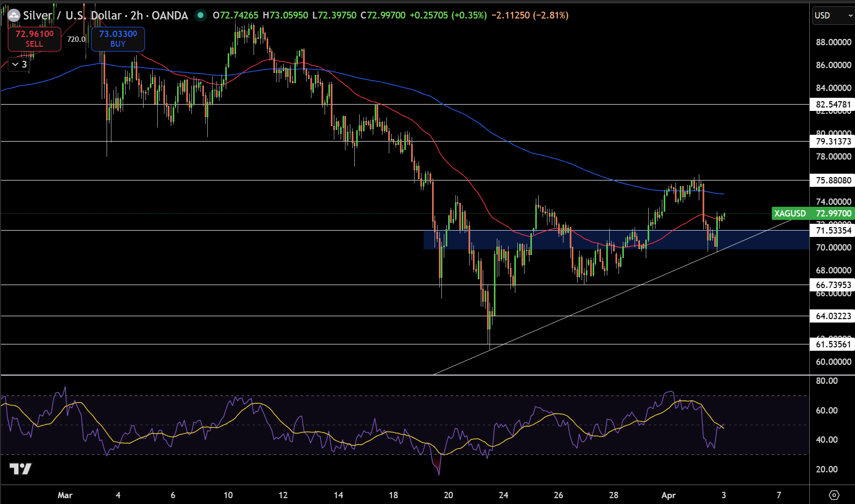Click the 66.73953 horizontal line label

833,285
